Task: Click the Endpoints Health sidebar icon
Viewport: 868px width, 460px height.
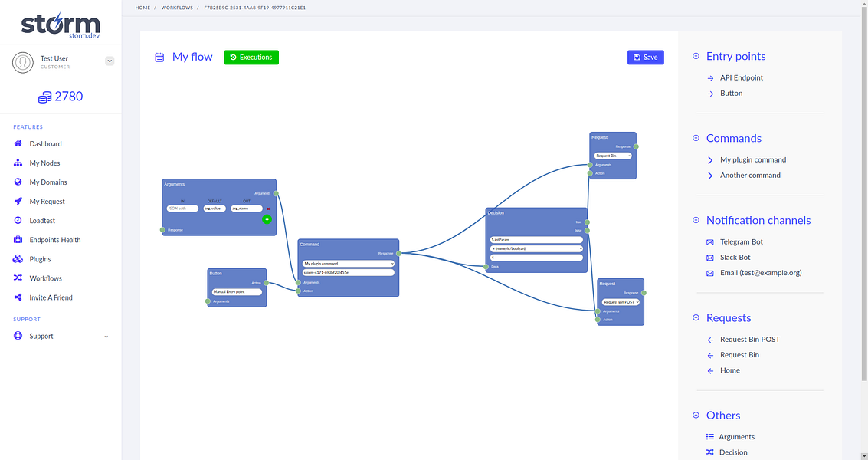Action: (x=17, y=239)
